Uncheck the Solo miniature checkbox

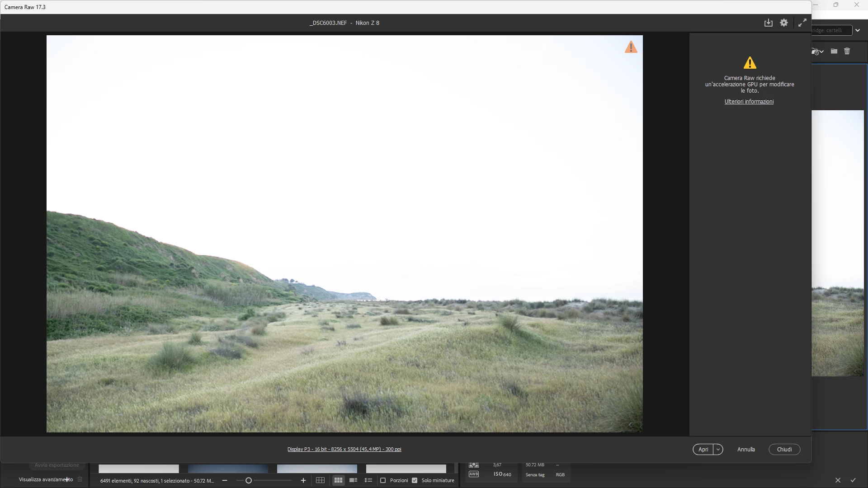(x=415, y=480)
